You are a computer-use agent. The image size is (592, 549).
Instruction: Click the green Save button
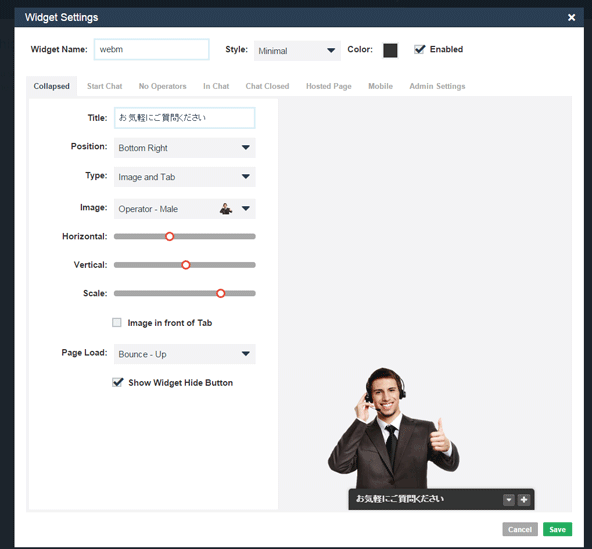click(557, 529)
